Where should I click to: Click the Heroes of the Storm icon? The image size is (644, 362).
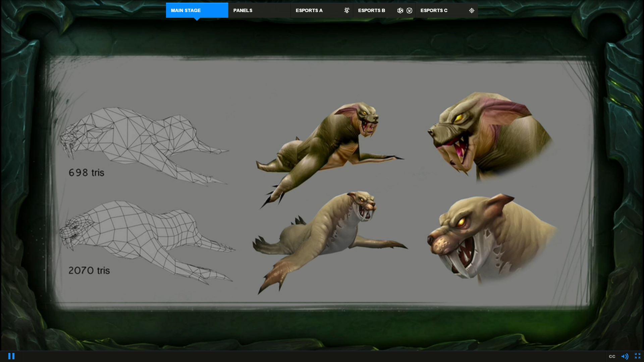coord(400,10)
